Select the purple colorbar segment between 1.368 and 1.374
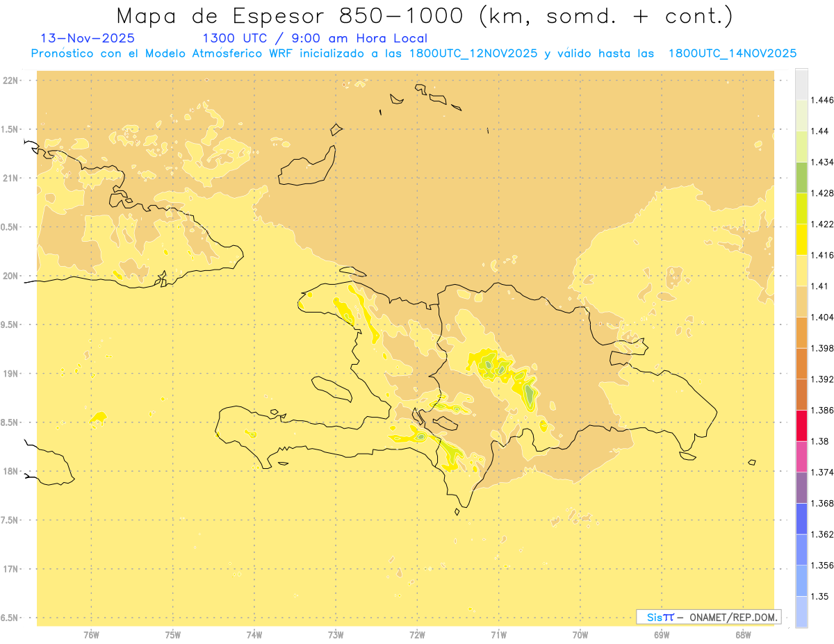The image size is (834, 644). point(801,488)
